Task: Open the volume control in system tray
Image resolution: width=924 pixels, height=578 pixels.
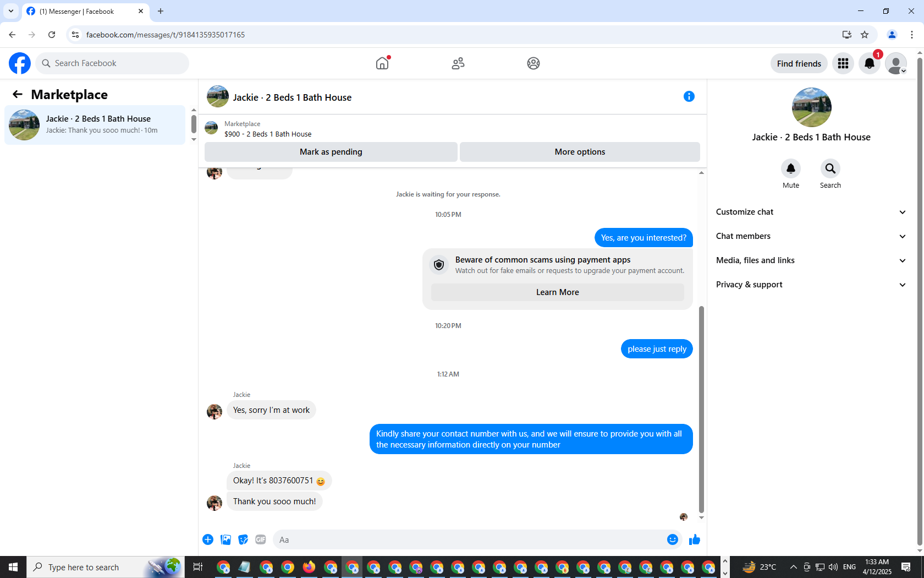Action: pyautogui.click(x=833, y=567)
